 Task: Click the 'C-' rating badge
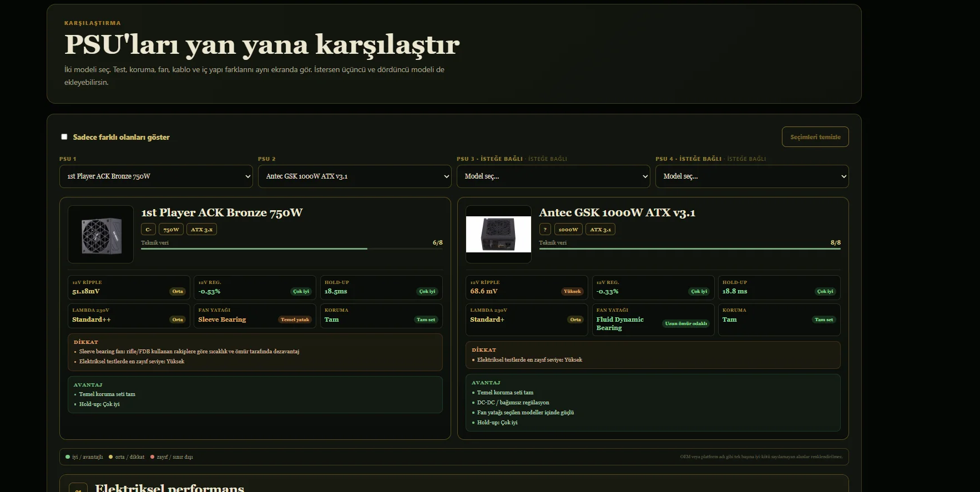[148, 230]
